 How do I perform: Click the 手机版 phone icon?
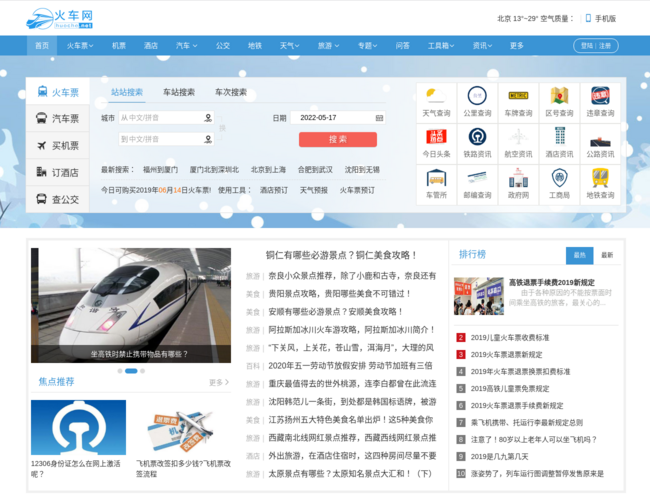coord(588,18)
